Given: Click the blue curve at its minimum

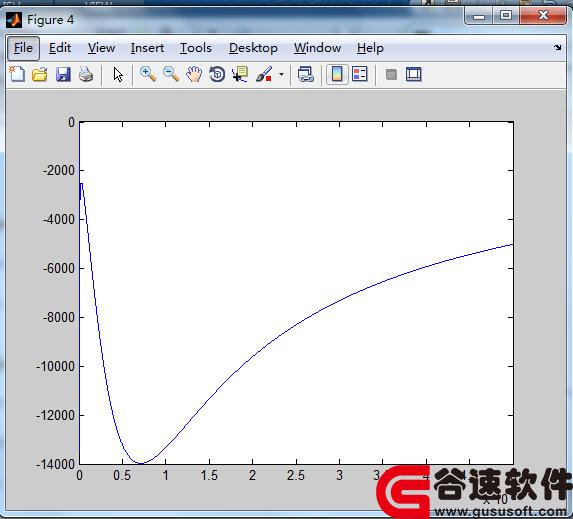Looking at the screenshot, I should click(141, 463).
